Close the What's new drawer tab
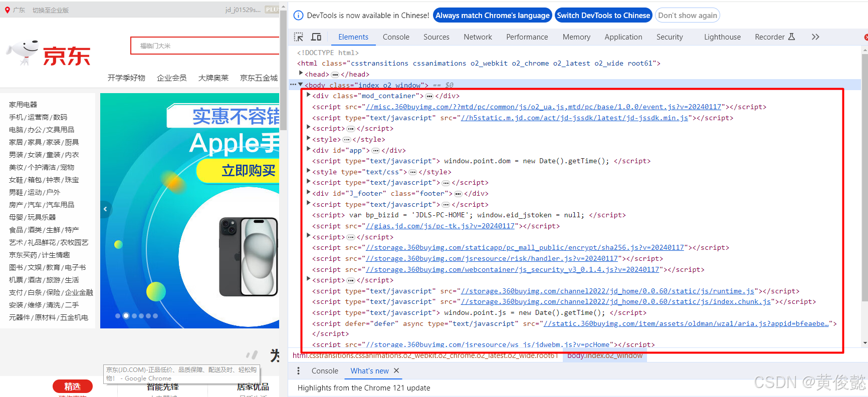The height and width of the screenshot is (397, 868). tap(396, 371)
